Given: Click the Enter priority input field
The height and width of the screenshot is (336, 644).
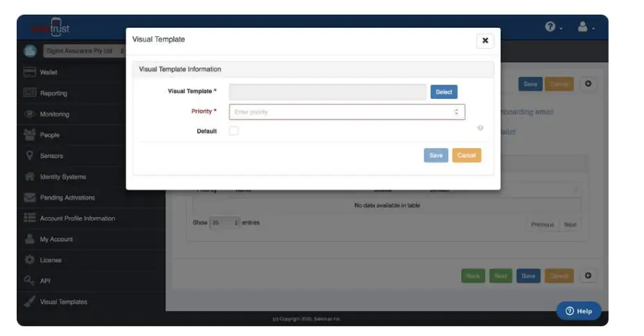Looking at the screenshot, I should (x=347, y=112).
